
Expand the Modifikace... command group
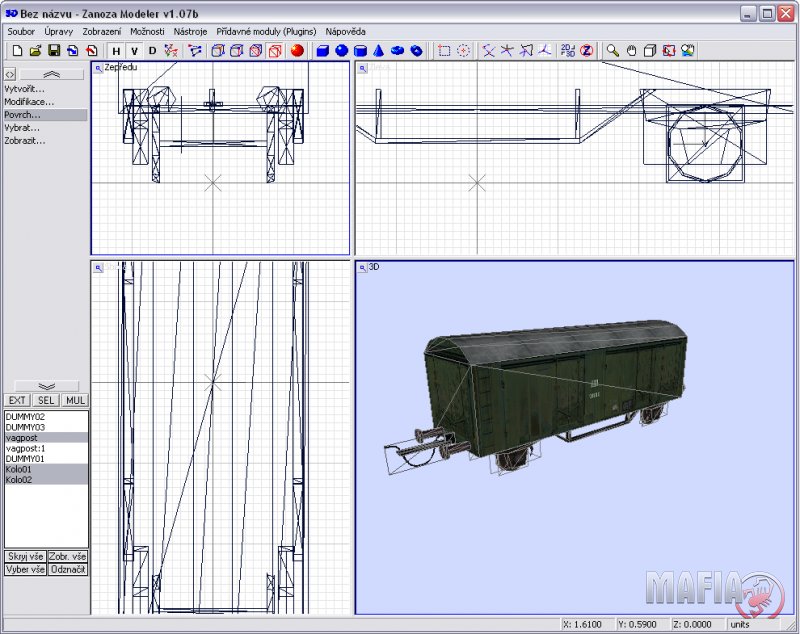tap(28, 102)
